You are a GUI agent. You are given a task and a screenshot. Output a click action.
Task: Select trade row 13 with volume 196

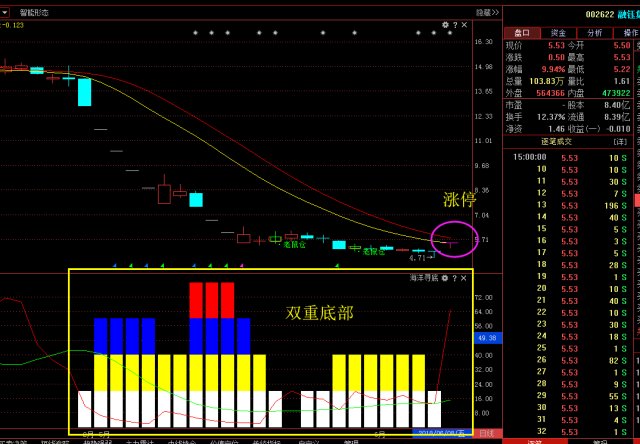(567, 205)
